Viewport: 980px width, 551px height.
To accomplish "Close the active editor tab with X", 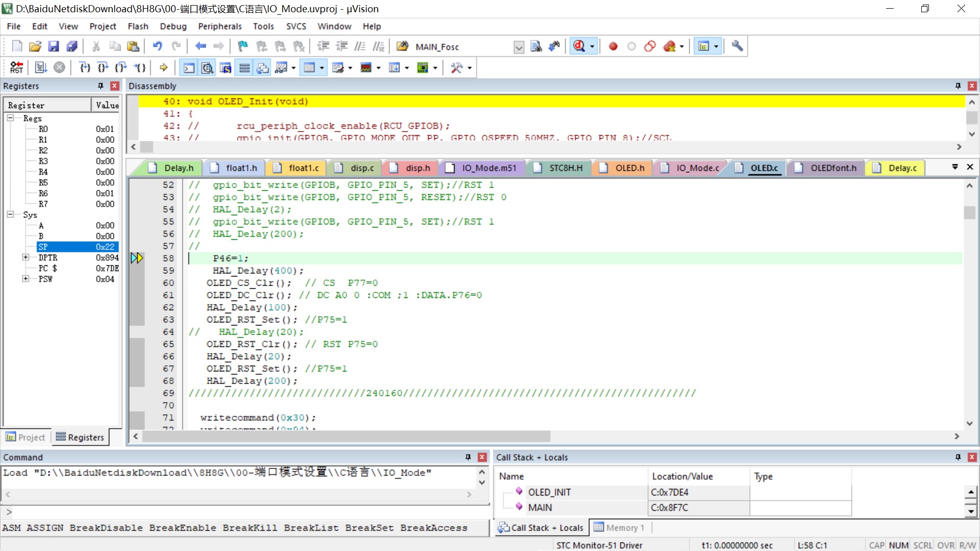I will [x=970, y=167].
